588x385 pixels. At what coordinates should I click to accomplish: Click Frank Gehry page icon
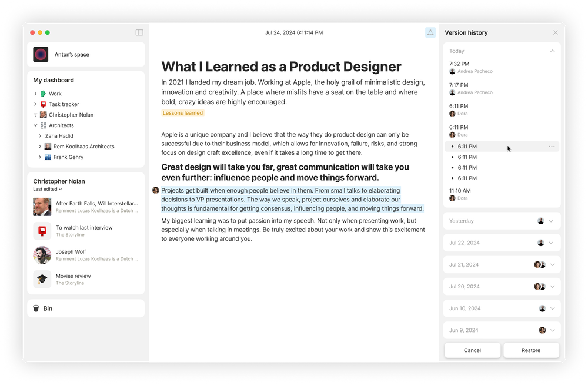click(x=48, y=157)
